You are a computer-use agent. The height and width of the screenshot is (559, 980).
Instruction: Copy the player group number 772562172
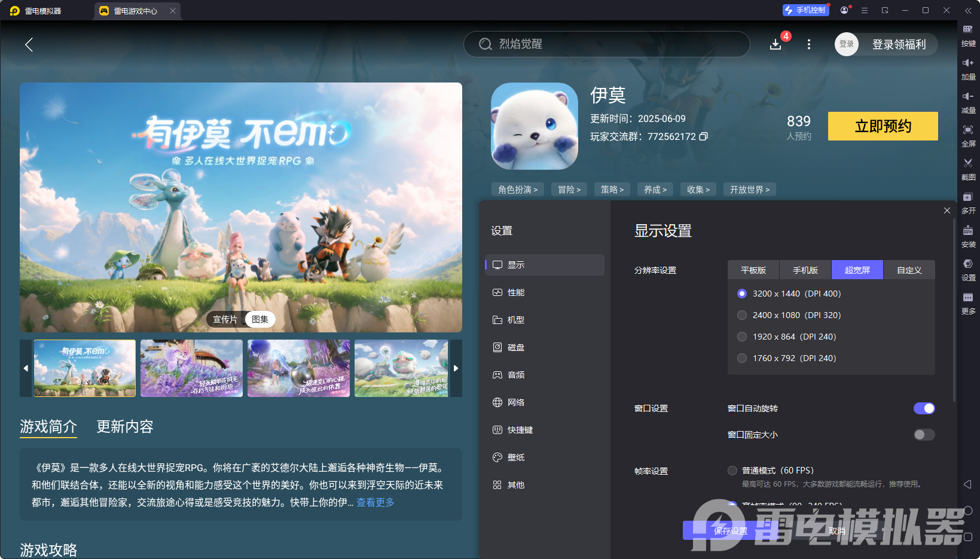coord(704,136)
